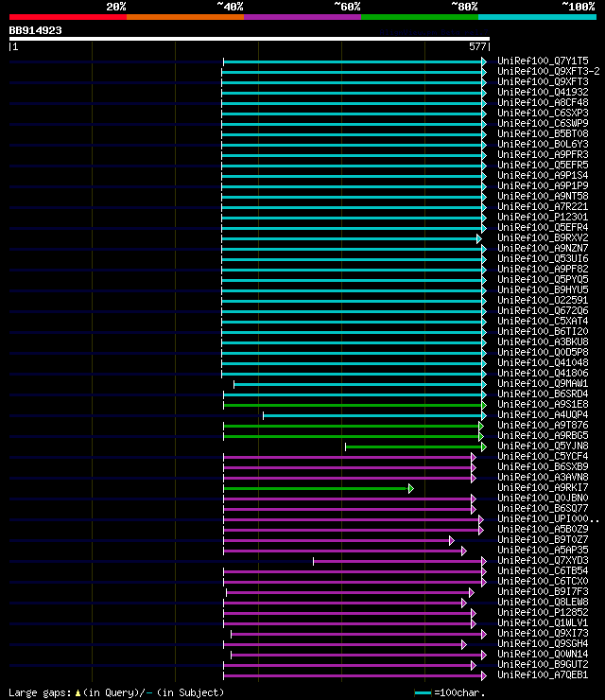Click the BB914923 query name

[35, 31]
